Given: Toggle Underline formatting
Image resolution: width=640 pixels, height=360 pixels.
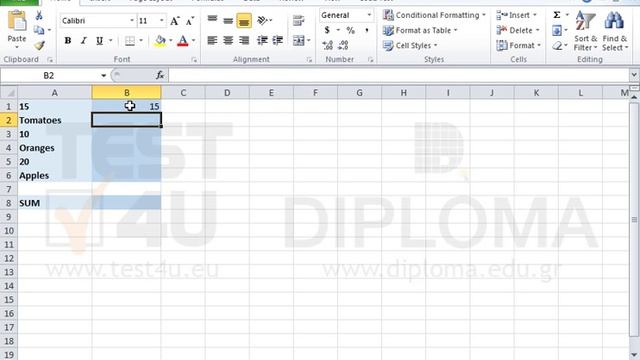Looking at the screenshot, I should tap(99, 40).
